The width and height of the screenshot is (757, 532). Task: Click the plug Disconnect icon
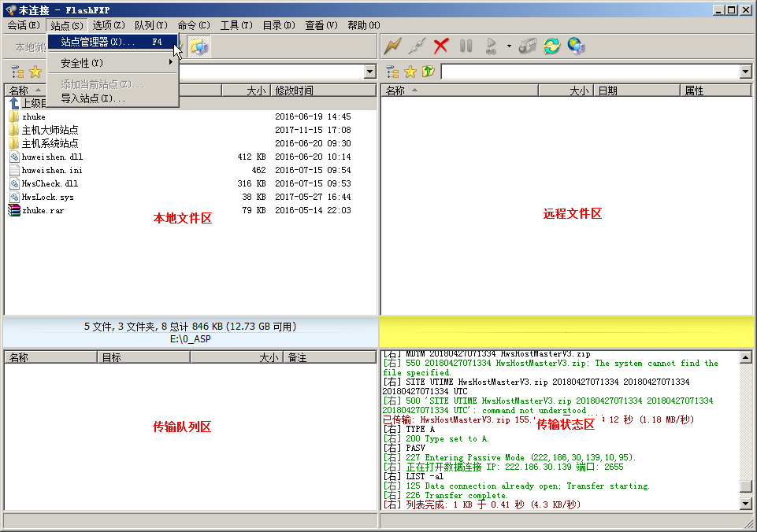[x=417, y=46]
